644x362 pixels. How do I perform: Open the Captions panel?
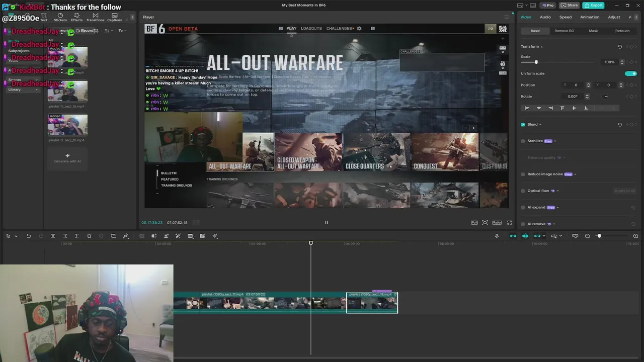[114, 17]
